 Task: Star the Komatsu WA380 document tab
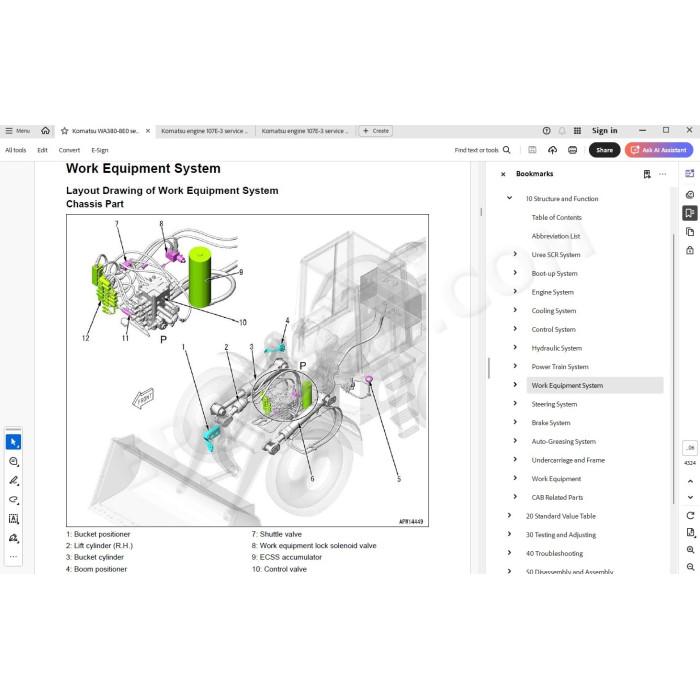click(64, 131)
